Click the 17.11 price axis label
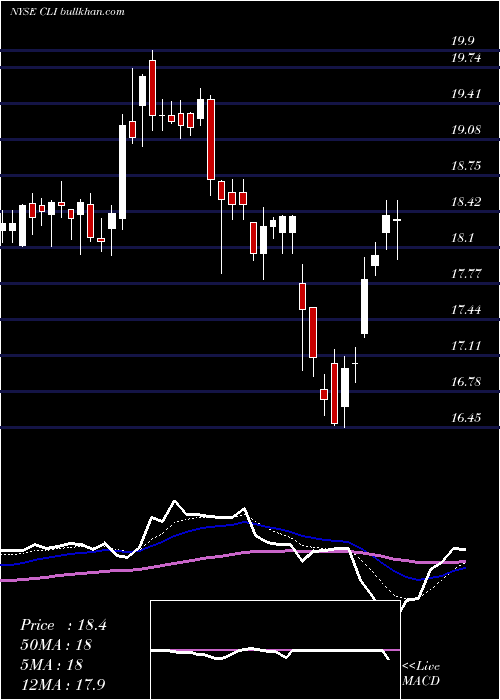This screenshot has width=500, height=700. (466, 346)
